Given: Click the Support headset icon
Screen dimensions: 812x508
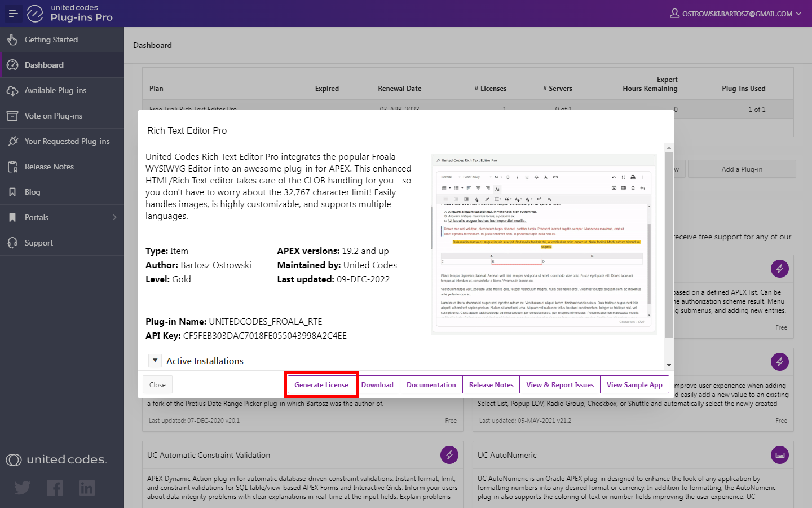Looking at the screenshot, I should (x=12, y=243).
